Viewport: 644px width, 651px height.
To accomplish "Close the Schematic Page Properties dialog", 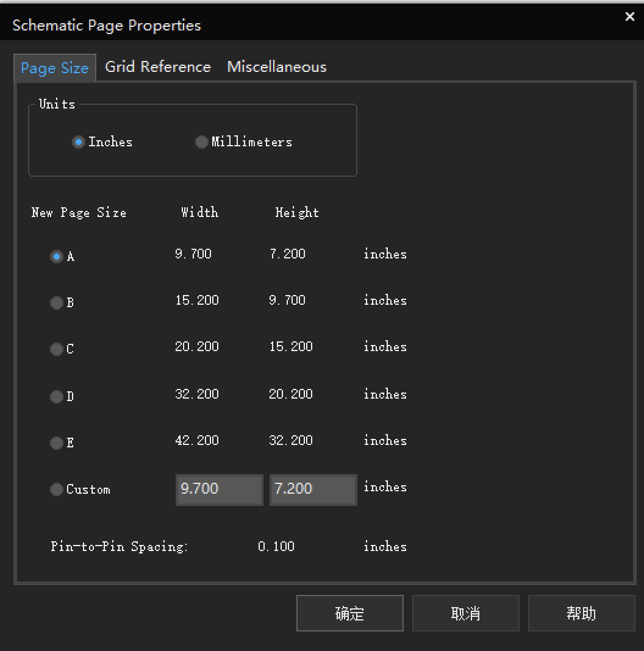I will [630, 16].
